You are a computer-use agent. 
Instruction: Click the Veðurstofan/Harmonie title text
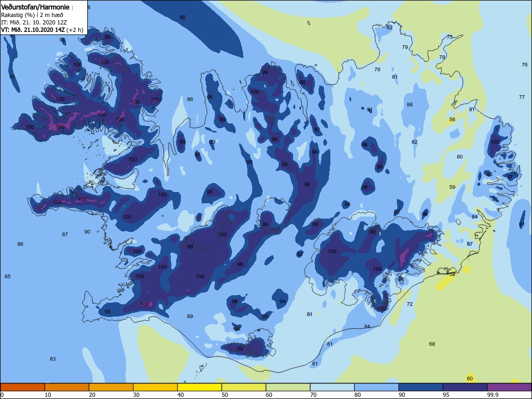[x=35, y=7]
